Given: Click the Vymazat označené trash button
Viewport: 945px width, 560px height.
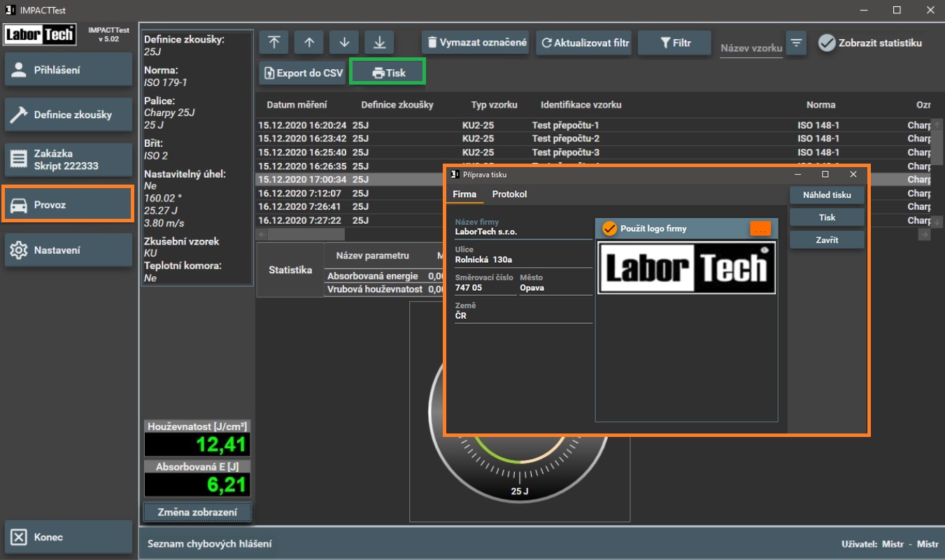Looking at the screenshot, I should coord(476,43).
